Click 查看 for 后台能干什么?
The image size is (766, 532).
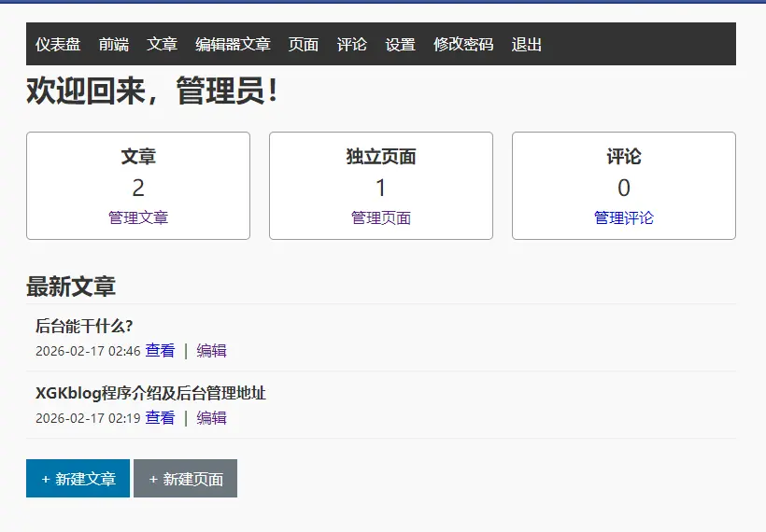click(160, 350)
